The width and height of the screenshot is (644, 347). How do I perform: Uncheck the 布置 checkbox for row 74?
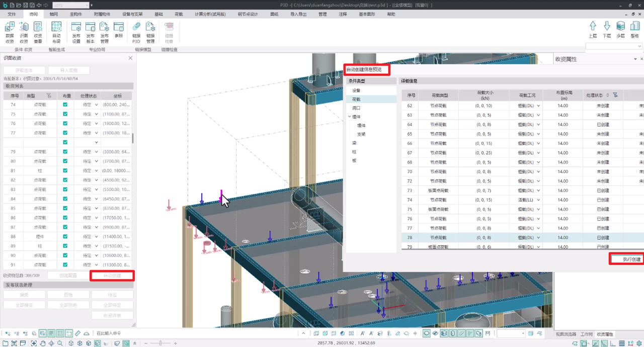[65, 105]
